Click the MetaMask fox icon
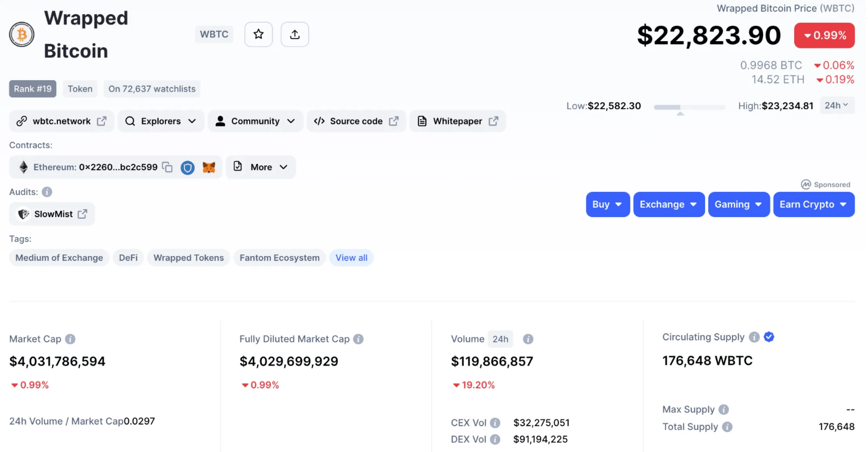 pos(209,168)
